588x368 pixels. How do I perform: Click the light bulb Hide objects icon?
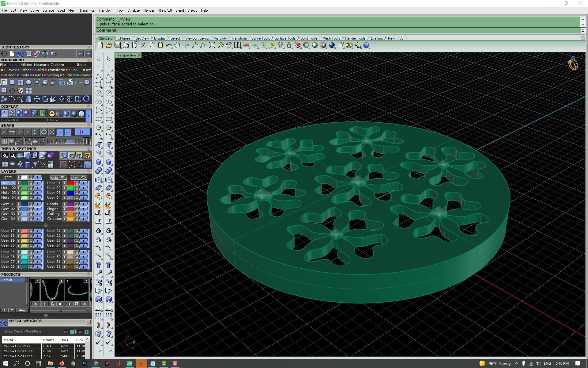(280, 45)
